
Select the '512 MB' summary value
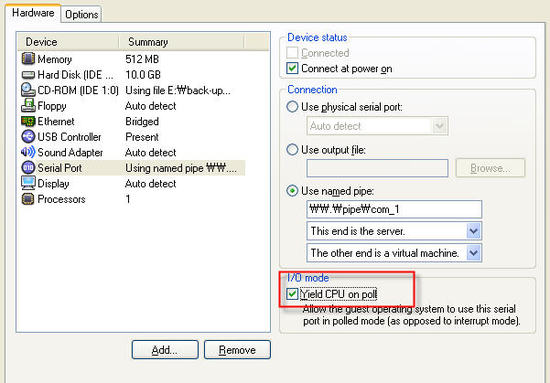142,59
